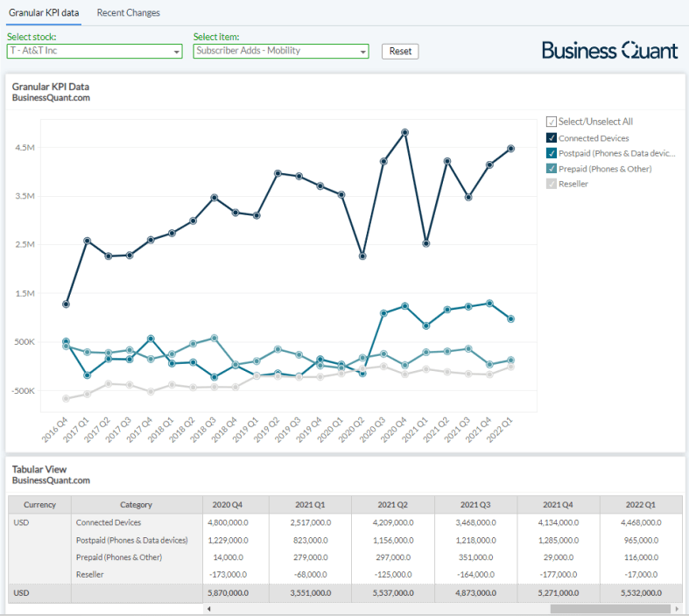Open the Select stock dropdown
The height and width of the screenshot is (616, 689).
coord(95,51)
